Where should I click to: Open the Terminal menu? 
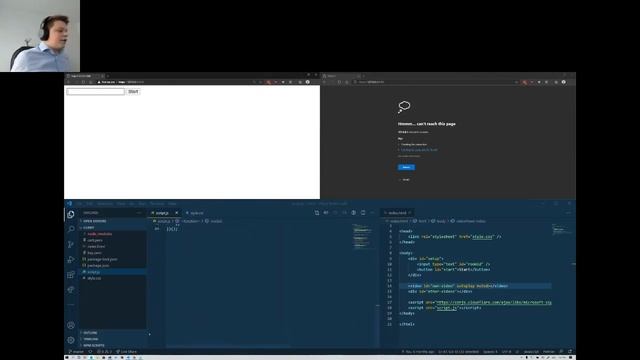[x=157, y=203]
